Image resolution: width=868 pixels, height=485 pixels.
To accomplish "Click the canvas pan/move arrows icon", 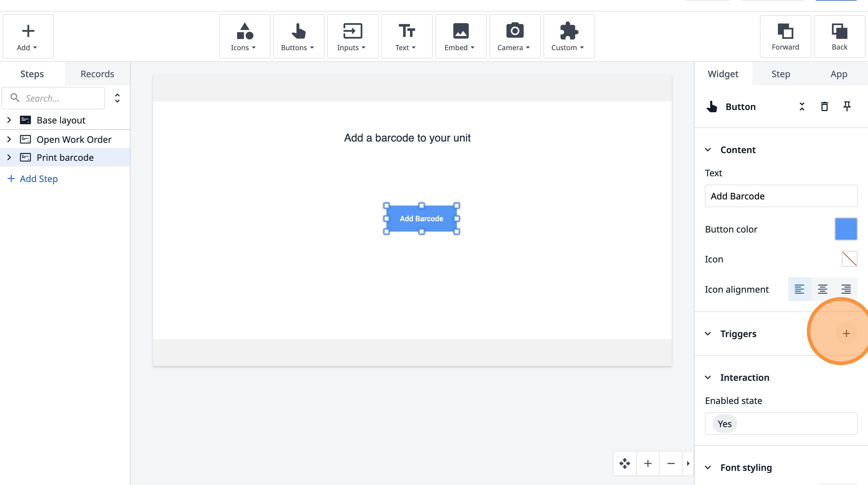I will [x=625, y=463].
